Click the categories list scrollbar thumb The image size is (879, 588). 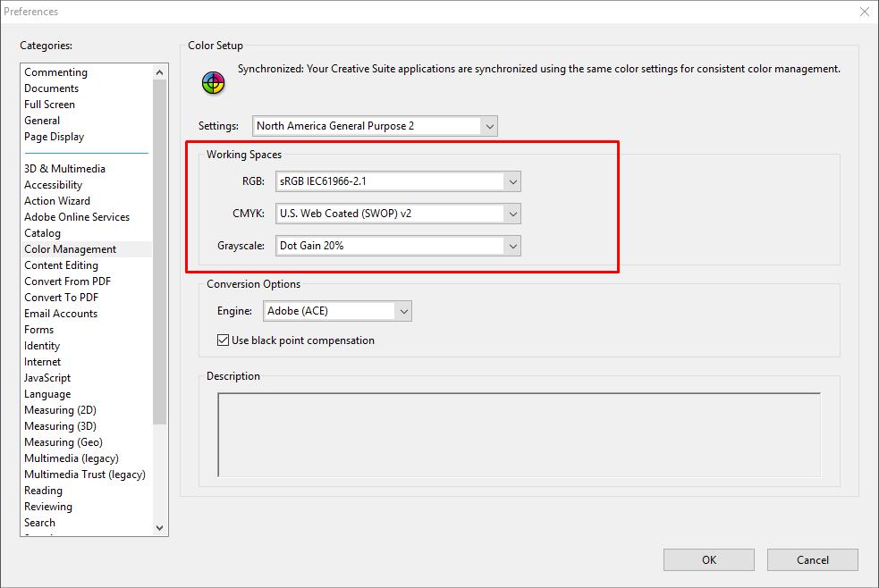[x=160, y=252]
